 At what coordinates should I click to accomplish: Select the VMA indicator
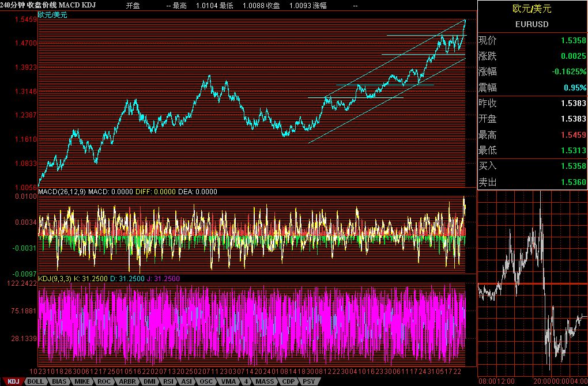(227, 381)
